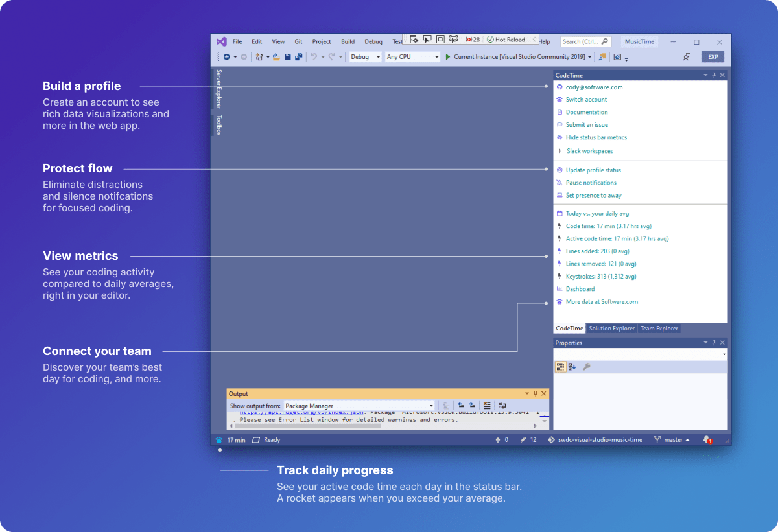Viewport: 778px width, 532px height.
Task: Open the Documentation link
Action: point(587,112)
